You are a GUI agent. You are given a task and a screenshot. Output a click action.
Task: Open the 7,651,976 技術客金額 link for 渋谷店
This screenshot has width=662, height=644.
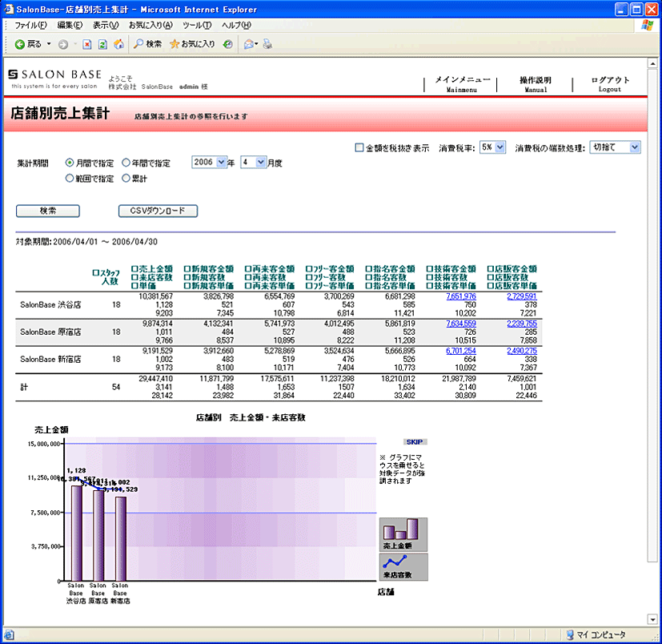tap(461, 296)
